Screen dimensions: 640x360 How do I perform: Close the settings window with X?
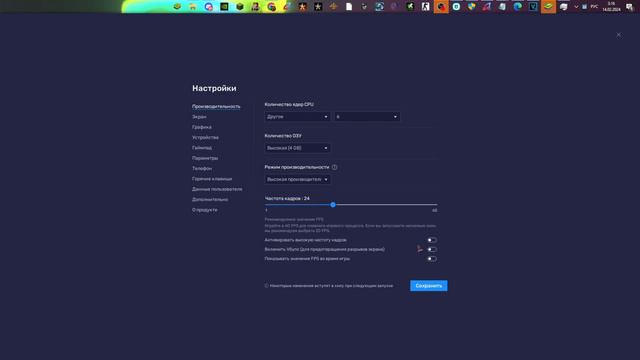pos(619,35)
